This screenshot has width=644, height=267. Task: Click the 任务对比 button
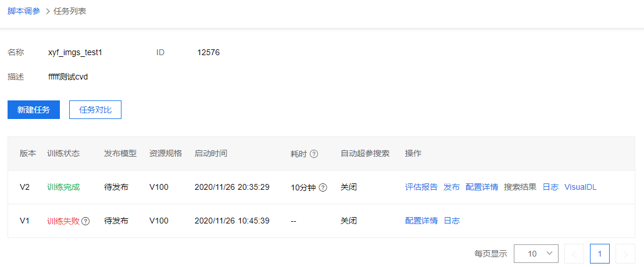[95, 110]
